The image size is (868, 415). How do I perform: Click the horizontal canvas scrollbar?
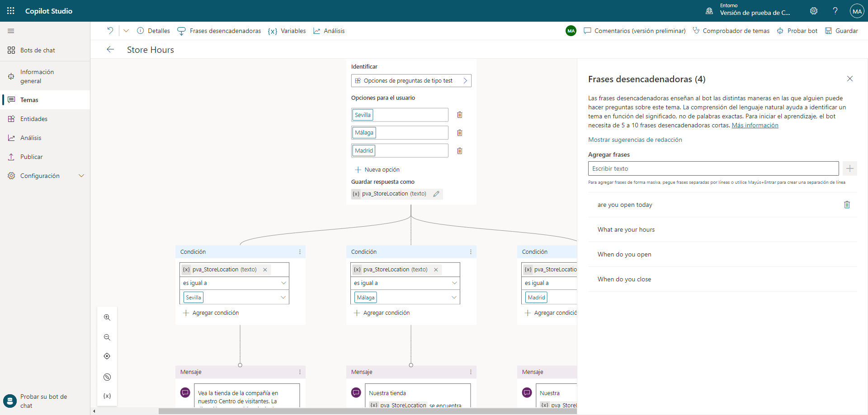367,411
